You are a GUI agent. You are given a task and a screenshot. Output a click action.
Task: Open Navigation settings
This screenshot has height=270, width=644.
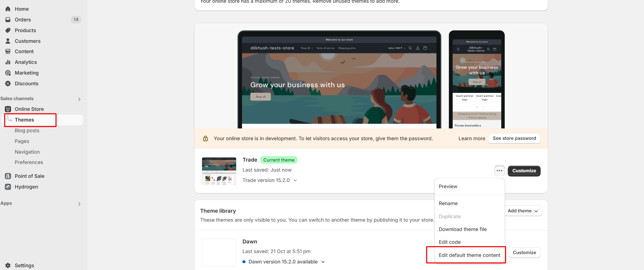[27, 152]
